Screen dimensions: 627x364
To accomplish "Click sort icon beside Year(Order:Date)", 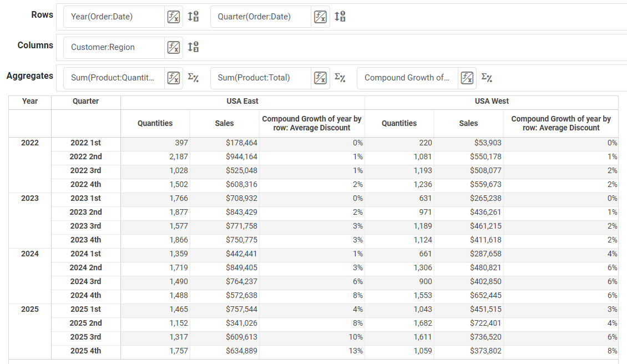I will tap(193, 17).
